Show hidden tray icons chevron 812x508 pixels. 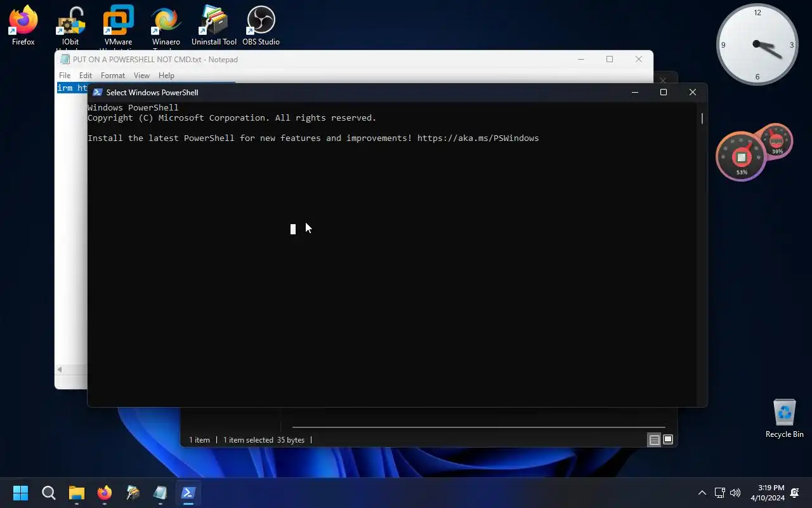coord(702,493)
